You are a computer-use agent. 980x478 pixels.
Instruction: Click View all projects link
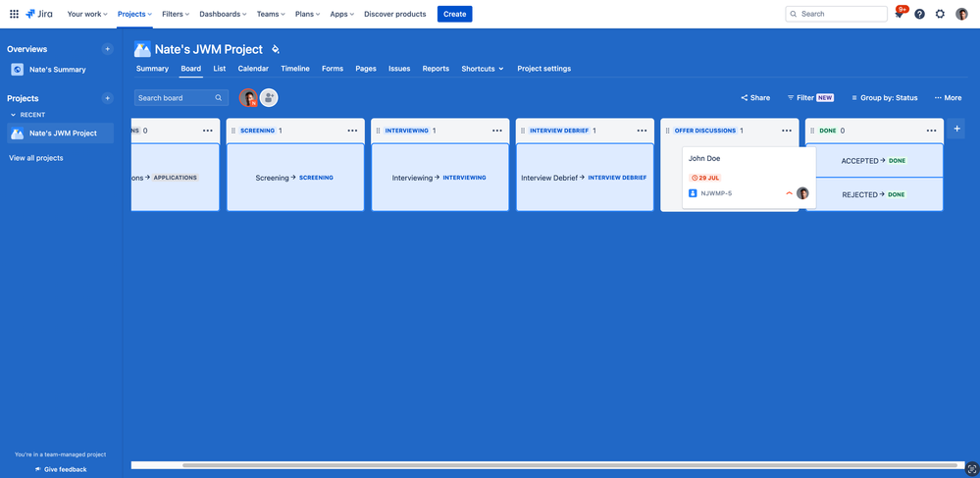click(35, 158)
